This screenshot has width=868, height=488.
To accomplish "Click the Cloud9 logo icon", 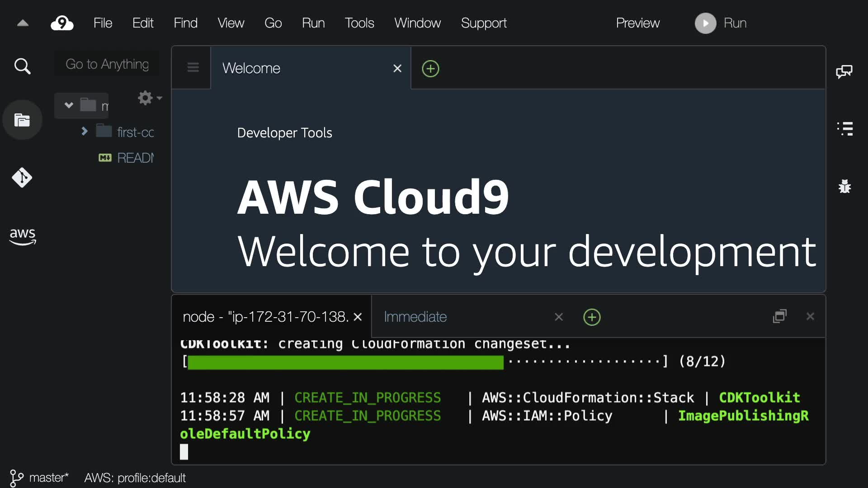I will (62, 23).
